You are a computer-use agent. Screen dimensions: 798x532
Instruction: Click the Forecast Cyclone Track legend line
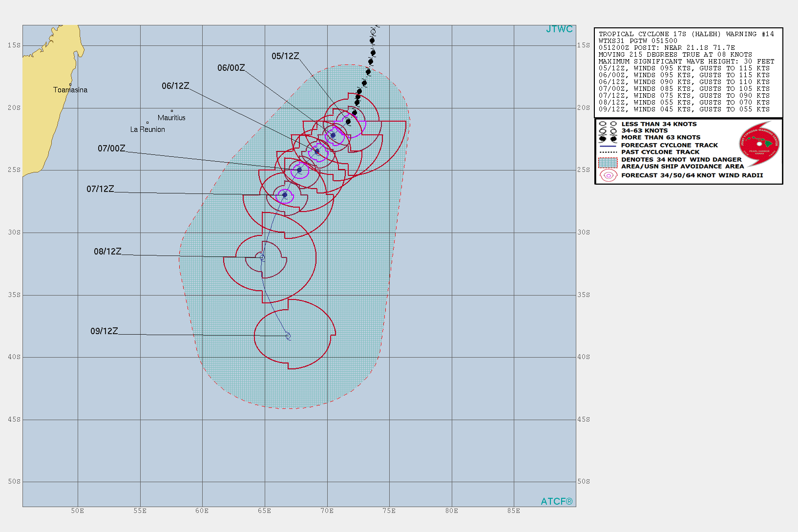pos(608,146)
